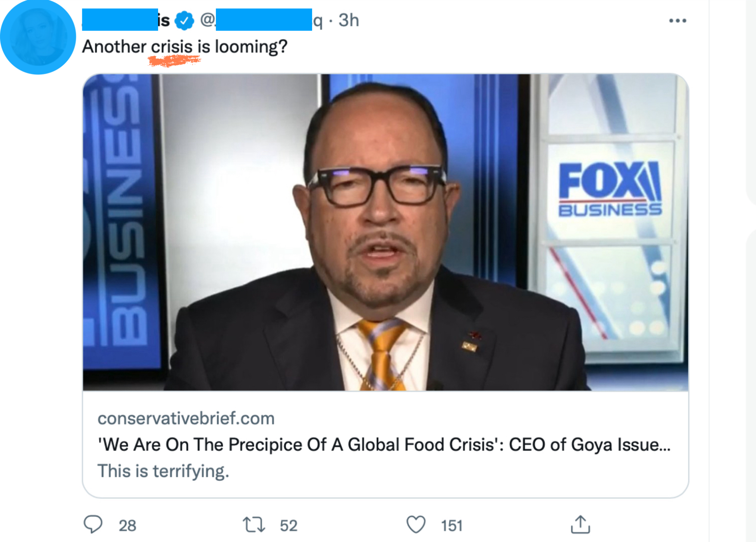Open the "Precipice Of A Global Food Crisis" headline

(384, 445)
